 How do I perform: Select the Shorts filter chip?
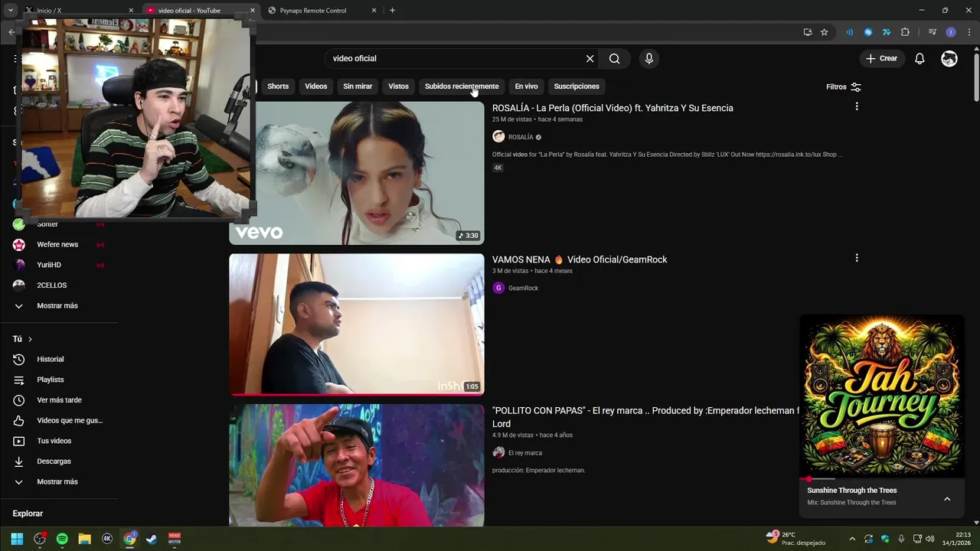[278, 86]
